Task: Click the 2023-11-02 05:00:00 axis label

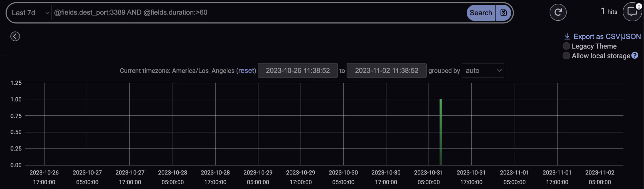Action: 600,177
